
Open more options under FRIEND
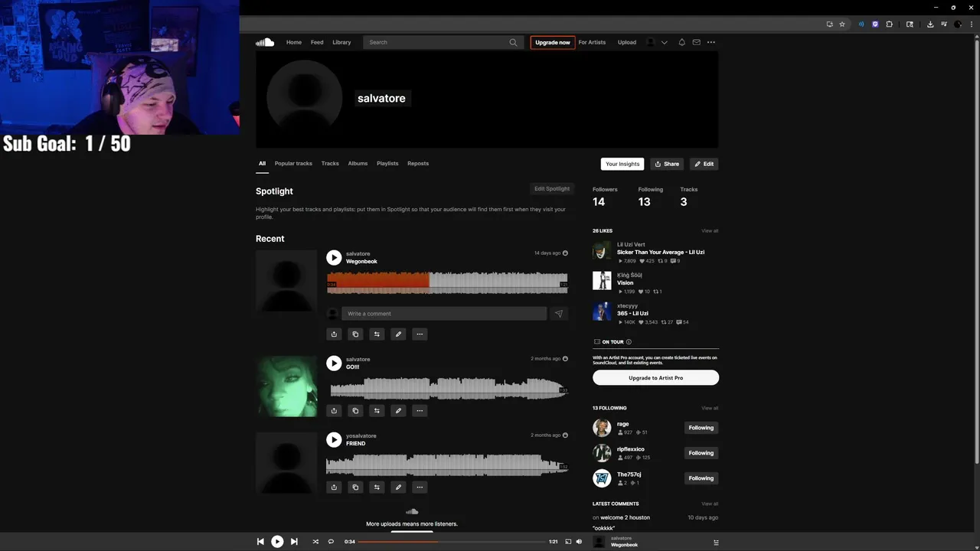pos(420,487)
